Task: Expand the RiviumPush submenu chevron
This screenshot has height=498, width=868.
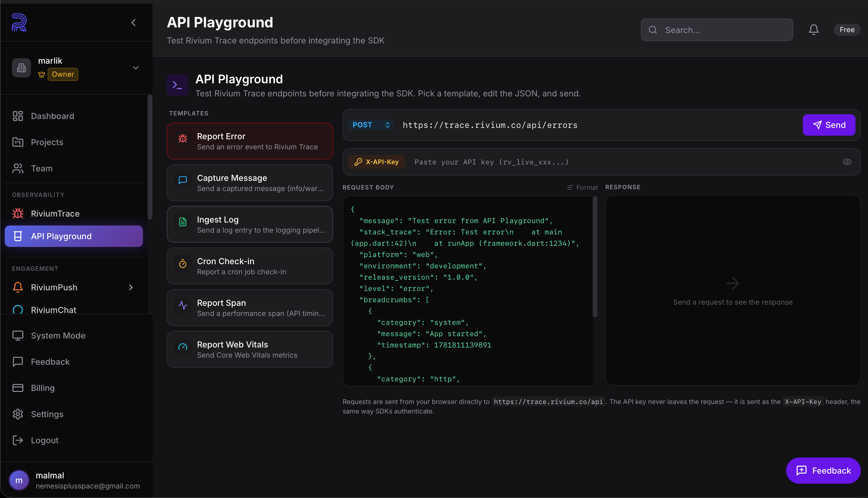Action: tap(131, 287)
